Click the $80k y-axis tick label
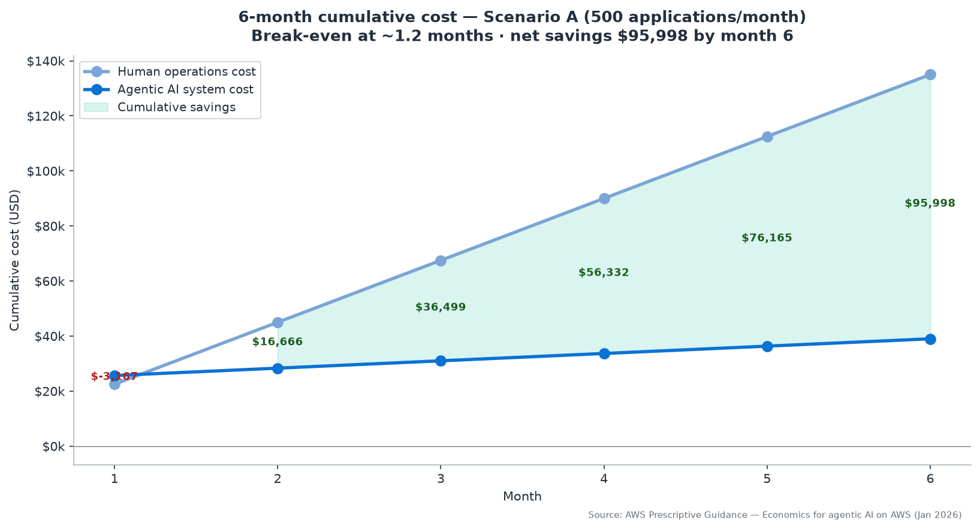The height and width of the screenshot is (529, 980). click(50, 226)
